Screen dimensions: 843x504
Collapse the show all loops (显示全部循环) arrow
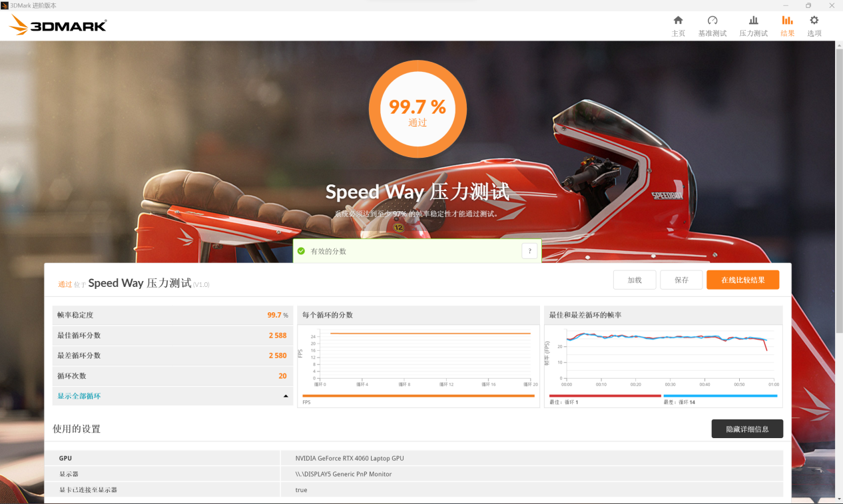tap(286, 396)
